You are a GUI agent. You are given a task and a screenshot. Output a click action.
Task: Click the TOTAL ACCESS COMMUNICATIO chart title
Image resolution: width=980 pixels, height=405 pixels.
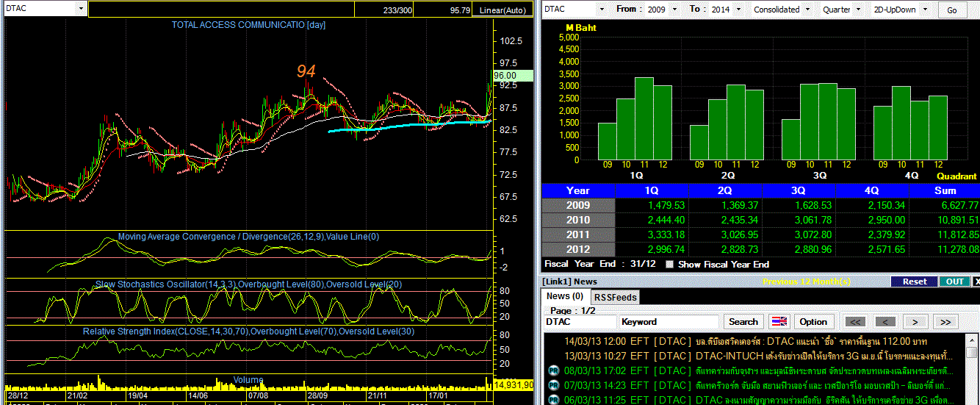tap(248, 24)
